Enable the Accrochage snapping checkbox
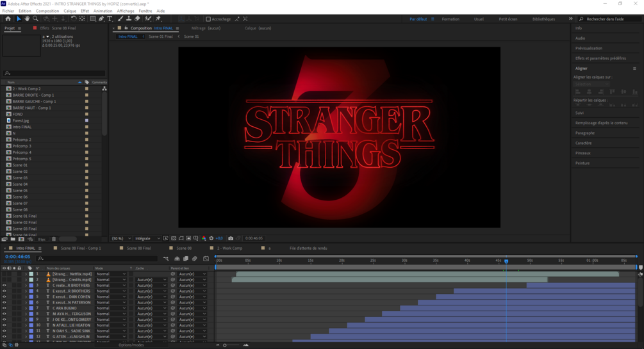Viewport: 644px width, 349px height. point(208,19)
